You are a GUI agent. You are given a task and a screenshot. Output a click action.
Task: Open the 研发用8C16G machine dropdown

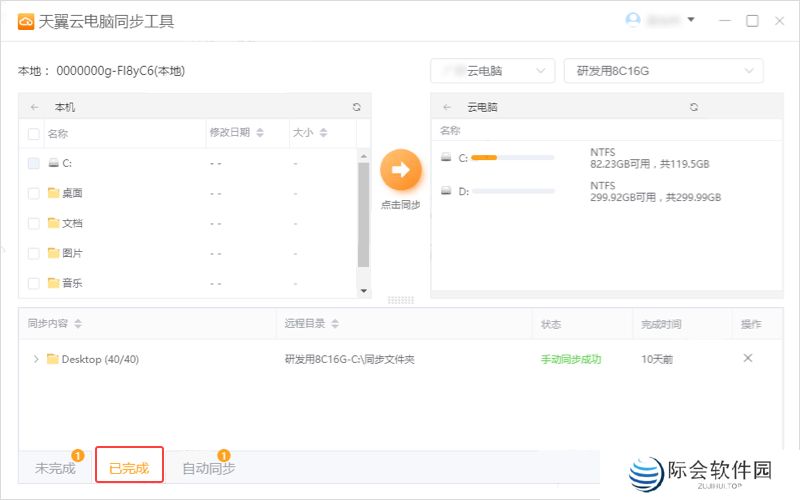pyautogui.click(x=663, y=71)
